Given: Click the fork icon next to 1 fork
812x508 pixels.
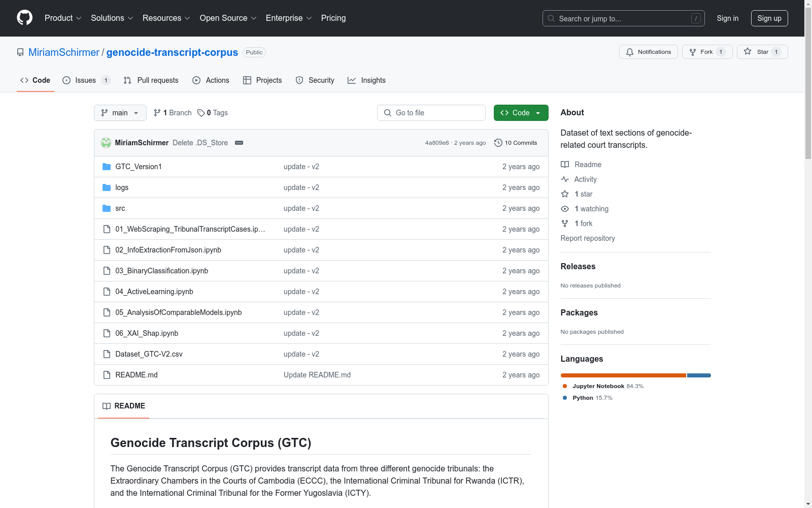Looking at the screenshot, I should point(565,224).
